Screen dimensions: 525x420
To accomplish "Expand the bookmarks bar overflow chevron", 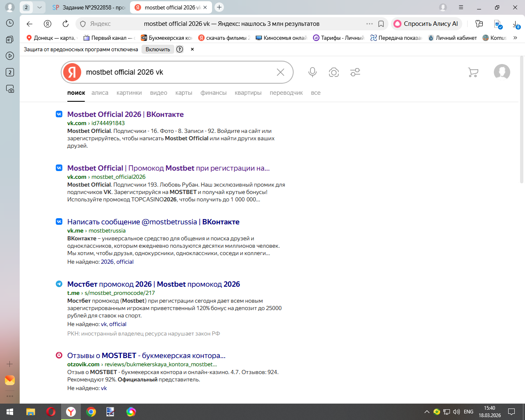I will pos(515,38).
